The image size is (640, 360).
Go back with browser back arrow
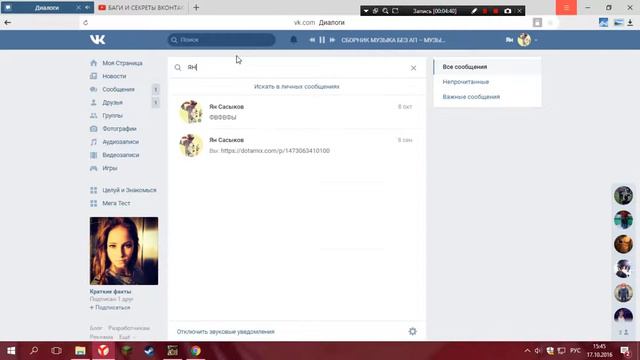pyautogui.click(x=7, y=22)
